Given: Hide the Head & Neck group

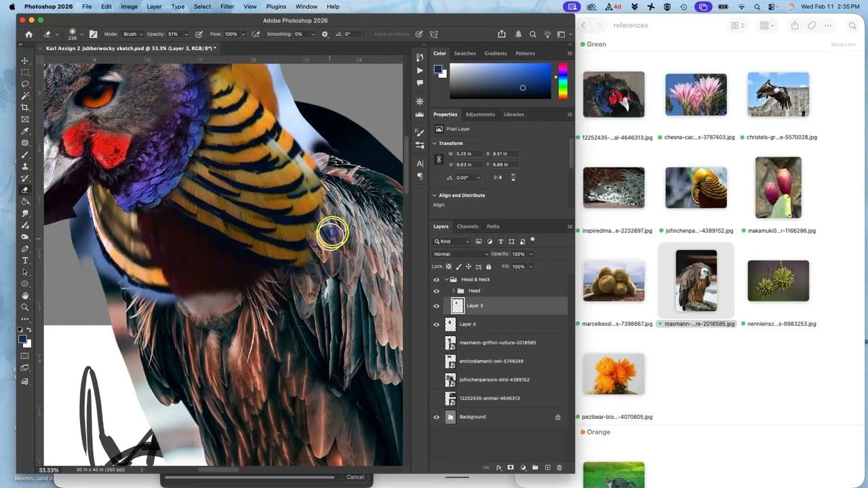Looking at the screenshot, I should coord(436,279).
